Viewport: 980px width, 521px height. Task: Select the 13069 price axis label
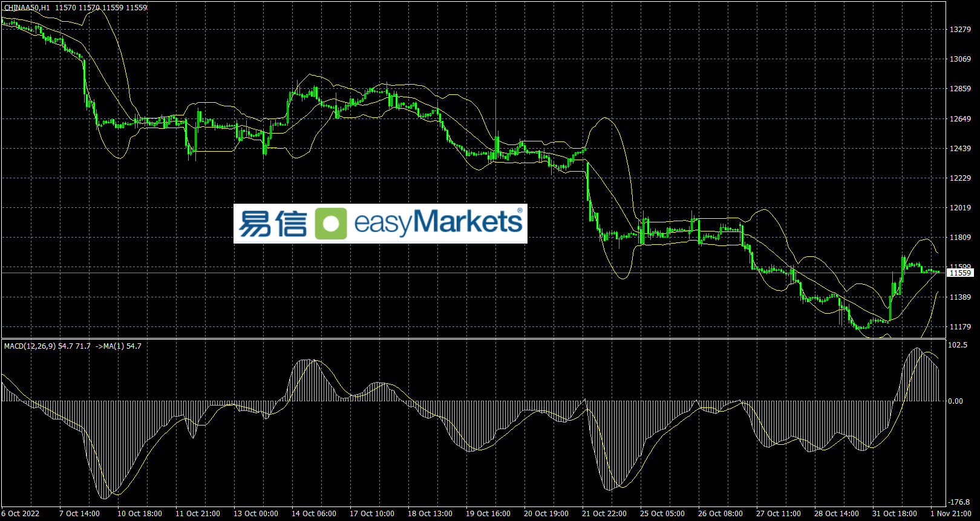(x=960, y=59)
